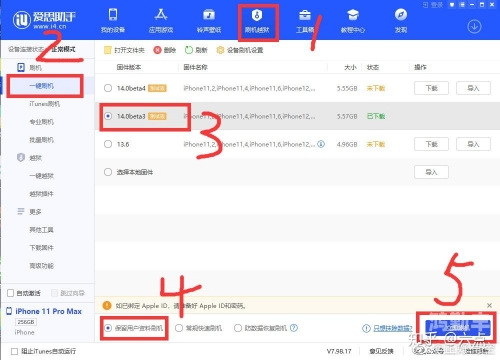Open the 发现 discover section
This screenshot has width=500, height=360.
pyautogui.click(x=401, y=21)
